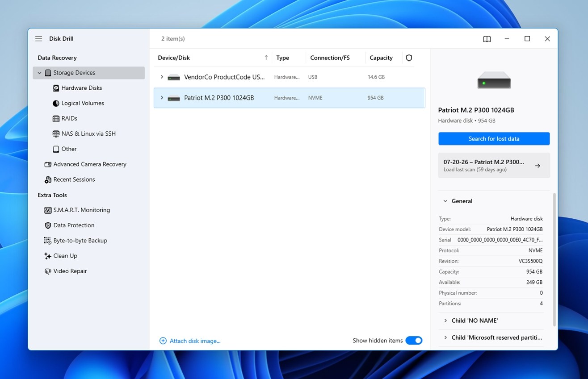Click the Video Repair icon
Viewport: 588px width, 379px height.
coord(48,271)
